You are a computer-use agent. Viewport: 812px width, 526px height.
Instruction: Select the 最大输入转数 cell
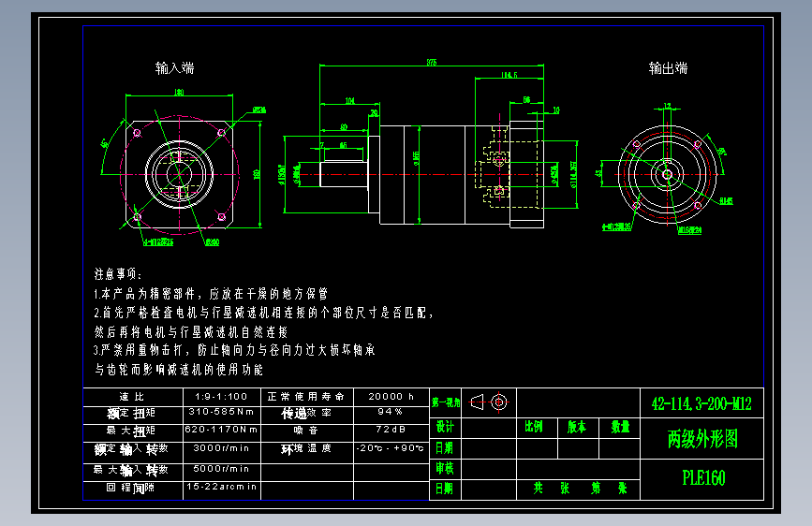133,470
